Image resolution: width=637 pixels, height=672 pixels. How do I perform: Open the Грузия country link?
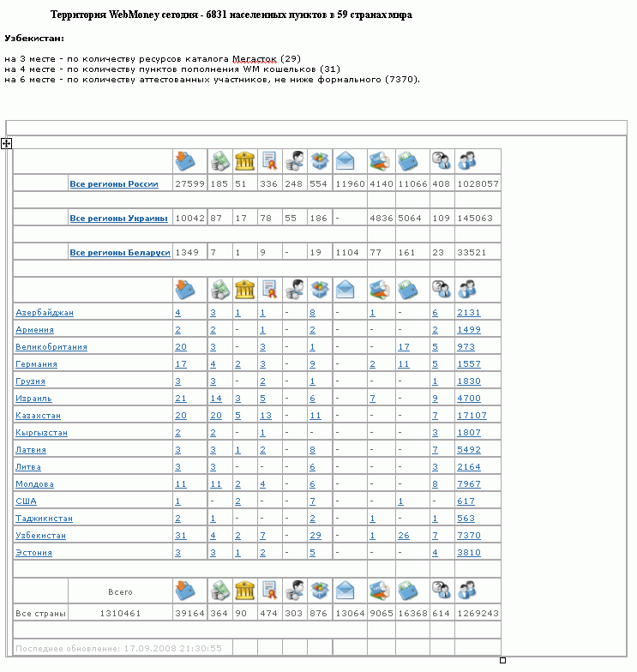31,381
